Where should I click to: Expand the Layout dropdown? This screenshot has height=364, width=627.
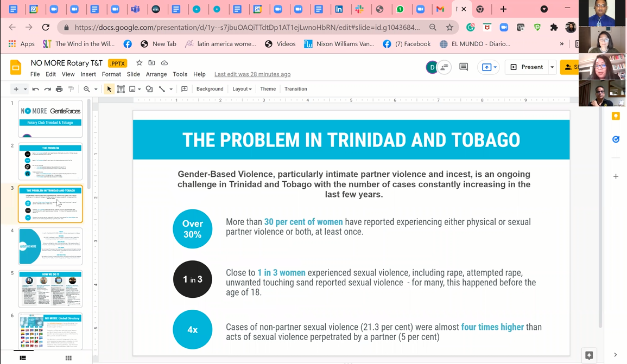[242, 89]
